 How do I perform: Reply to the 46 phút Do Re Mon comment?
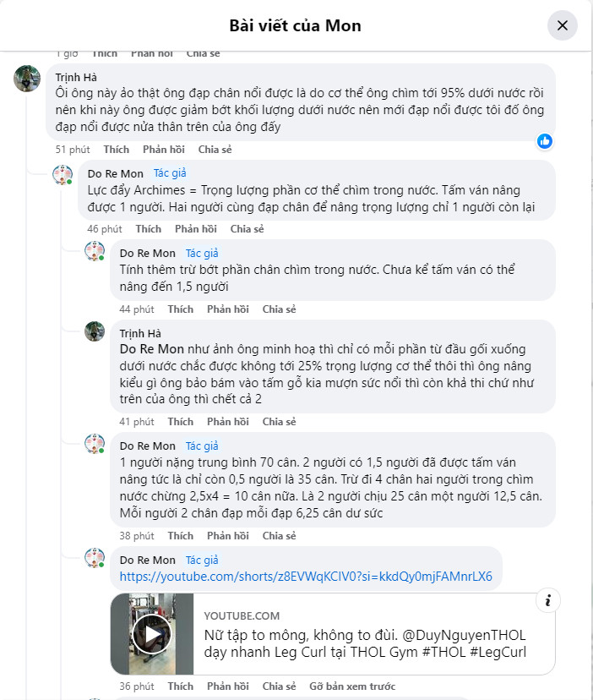click(196, 229)
